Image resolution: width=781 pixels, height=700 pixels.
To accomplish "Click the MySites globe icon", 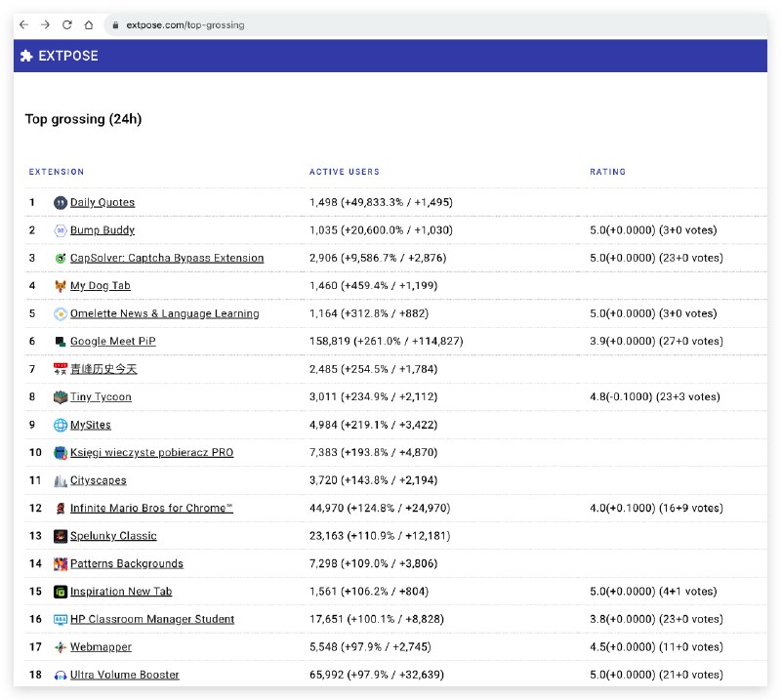I will [60, 425].
